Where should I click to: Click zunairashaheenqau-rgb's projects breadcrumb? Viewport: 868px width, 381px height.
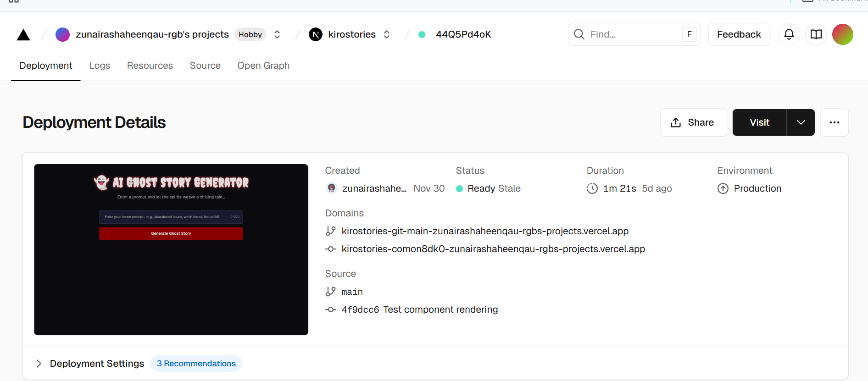(152, 34)
